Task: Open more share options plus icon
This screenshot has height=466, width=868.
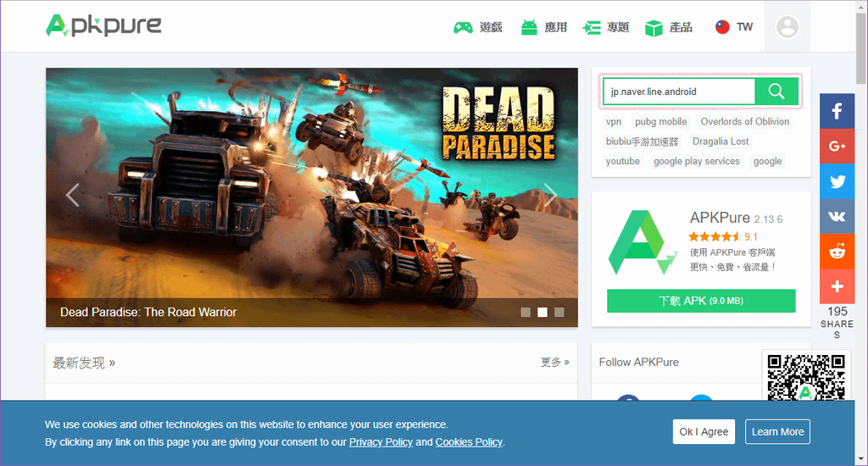Action: (837, 286)
